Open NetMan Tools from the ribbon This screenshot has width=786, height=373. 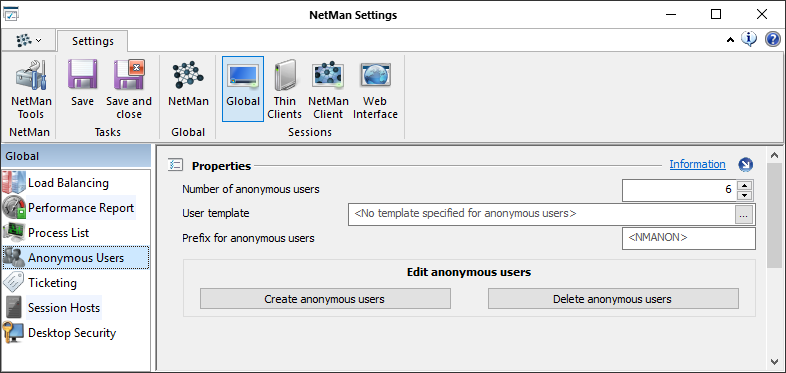coord(31,90)
